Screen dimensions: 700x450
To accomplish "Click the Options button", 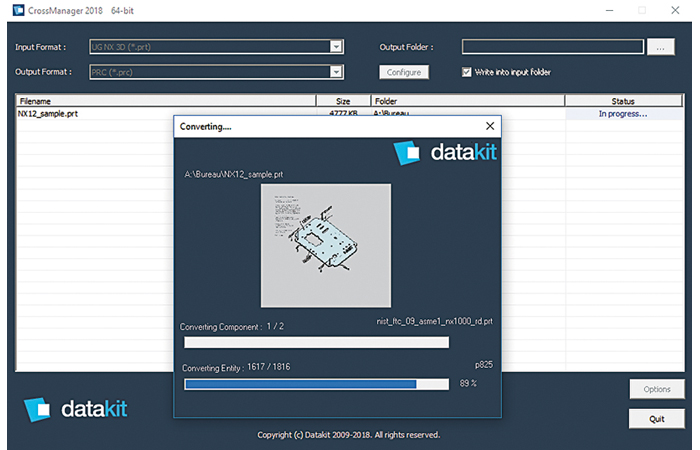I will pos(657,389).
